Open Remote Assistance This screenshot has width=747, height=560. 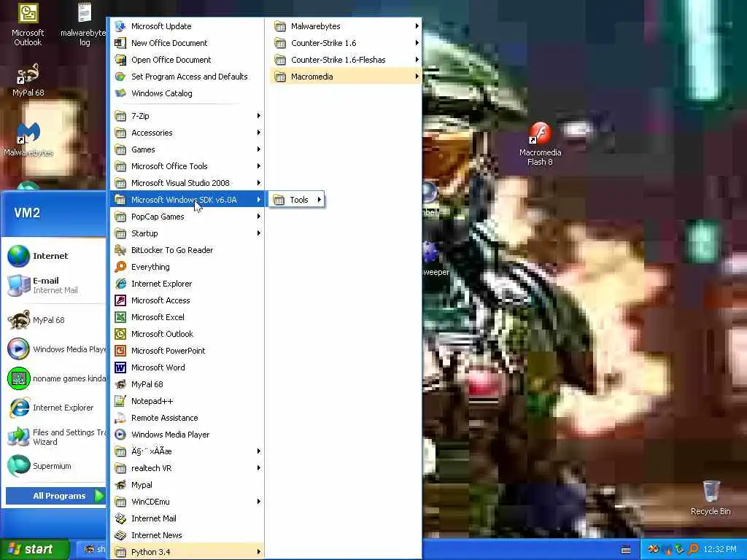(187, 418)
